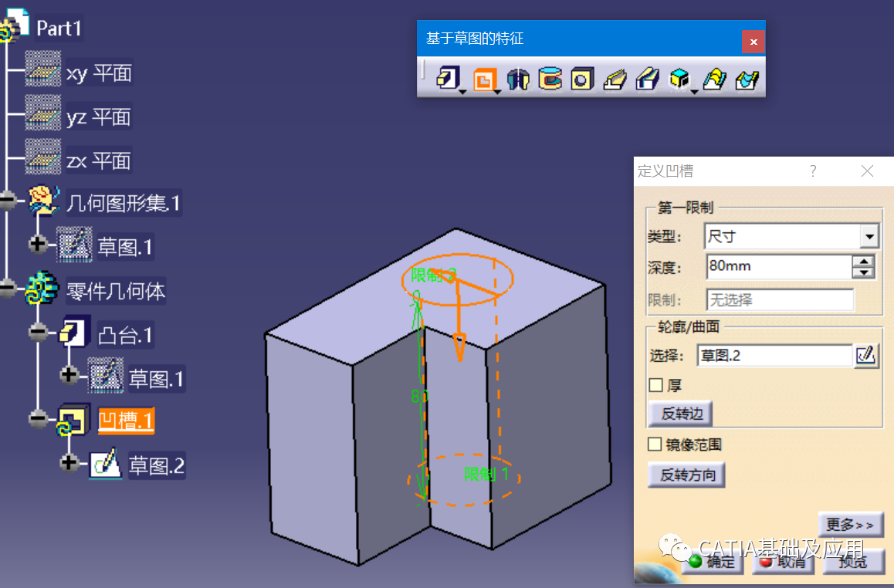Expand 草图.1 node under 几何图形集.1
The image size is (894, 588).
coord(38,244)
